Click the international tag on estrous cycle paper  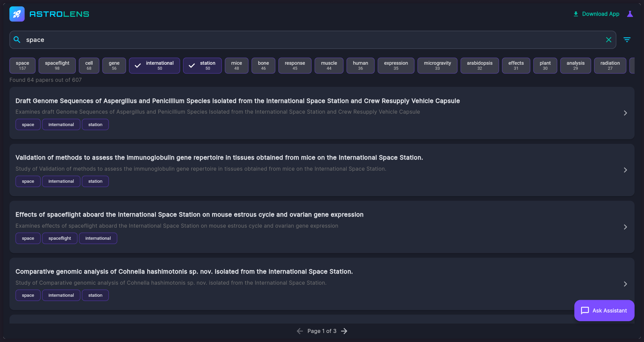click(98, 238)
